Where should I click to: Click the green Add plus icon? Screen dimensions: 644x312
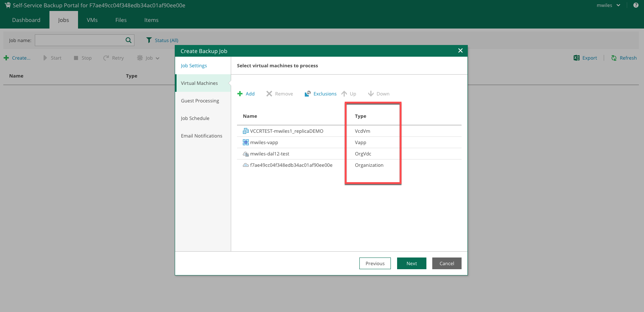pos(240,94)
